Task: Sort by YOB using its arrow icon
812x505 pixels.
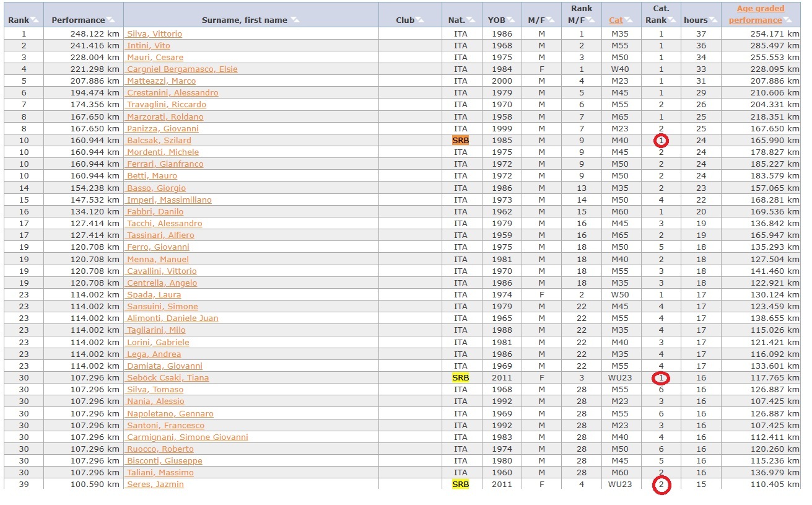Action: tap(510, 20)
